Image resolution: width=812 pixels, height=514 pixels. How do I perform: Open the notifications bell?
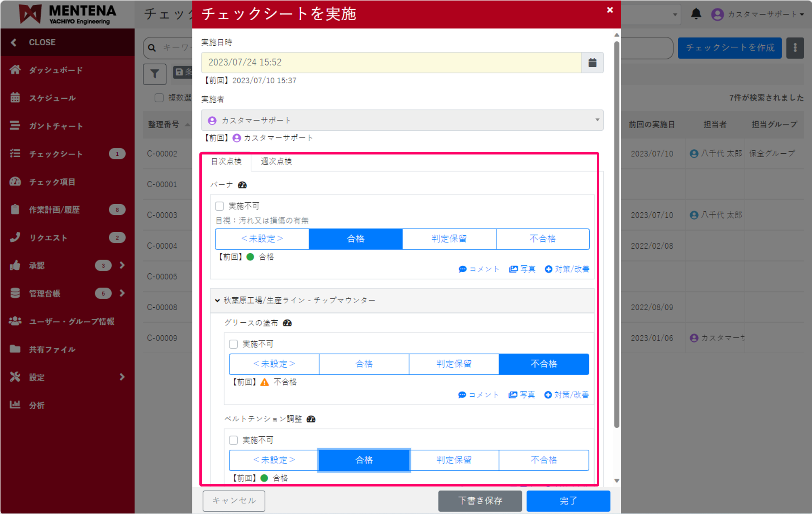coord(696,13)
